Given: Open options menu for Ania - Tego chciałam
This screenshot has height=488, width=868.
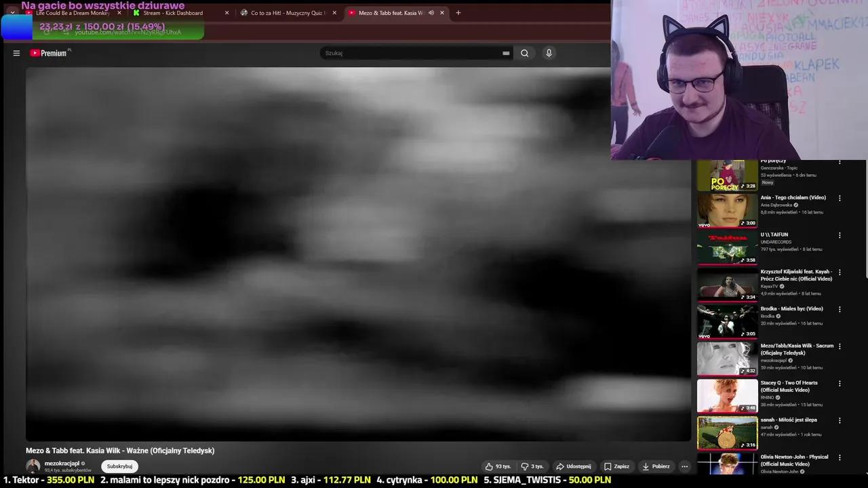Looking at the screenshot, I should click(x=840, y=198).
